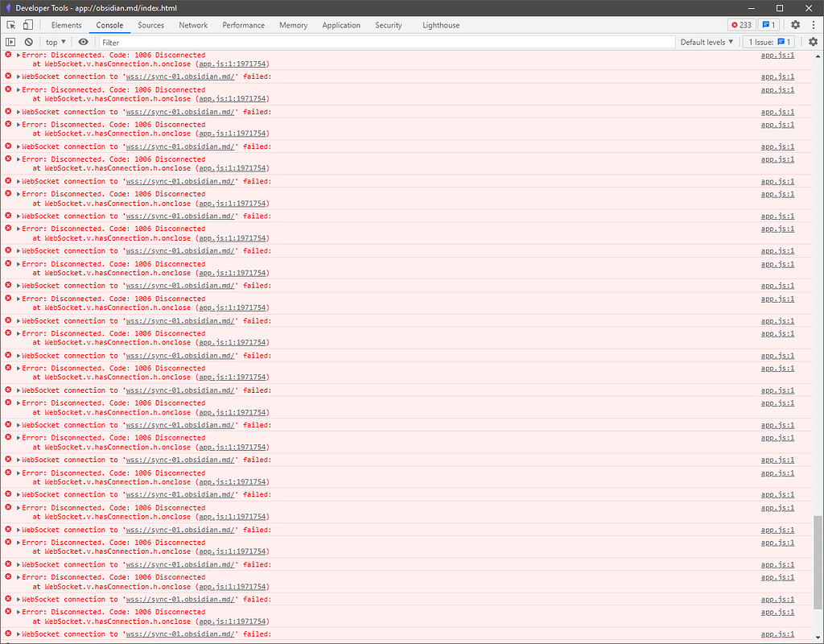Switch to the Network tab
The height and width of the screenshot is (644, 824).
pyautogui.click(x=193, y=25)
